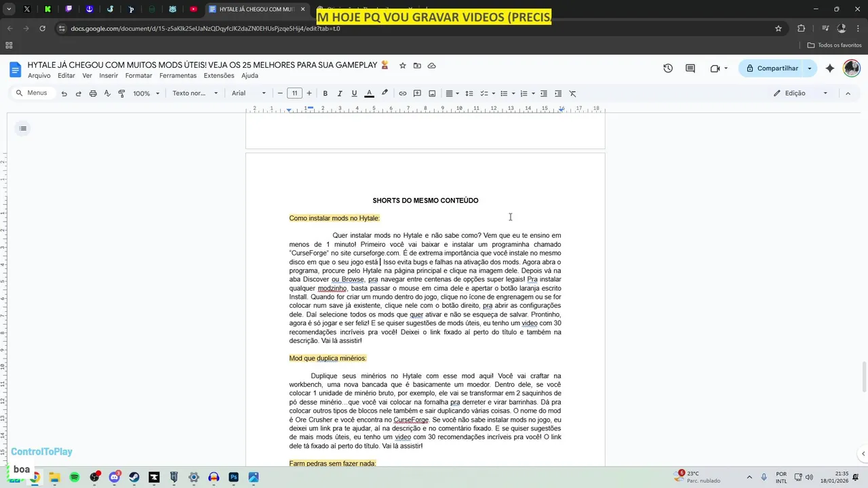The width and height of the screenshot is (868, 488).
Task: Start a video call with the camera icon
Action: click(x=715, y=68)
